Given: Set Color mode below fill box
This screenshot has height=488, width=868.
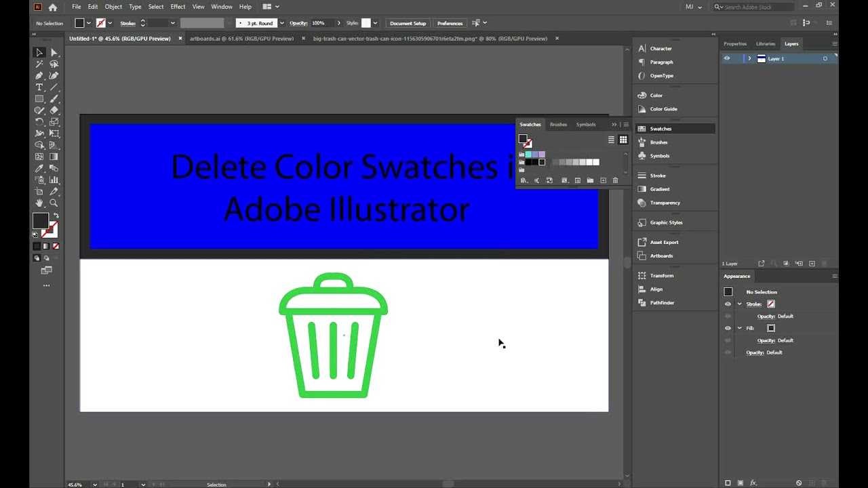Looking at the screenshot, I should 37,246.
